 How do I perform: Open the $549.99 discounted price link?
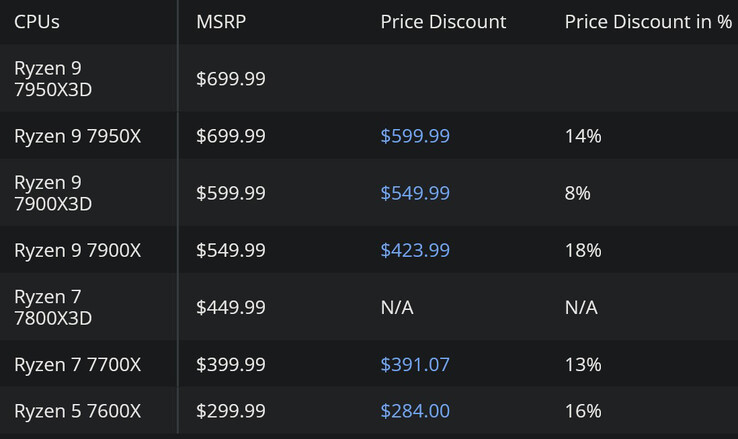pos(415,193)
